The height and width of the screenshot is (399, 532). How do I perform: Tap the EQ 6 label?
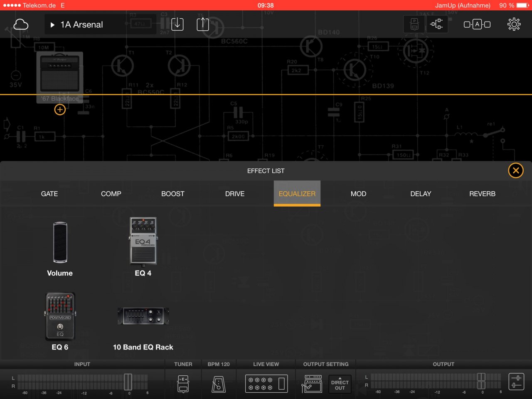tap(60, 347)
